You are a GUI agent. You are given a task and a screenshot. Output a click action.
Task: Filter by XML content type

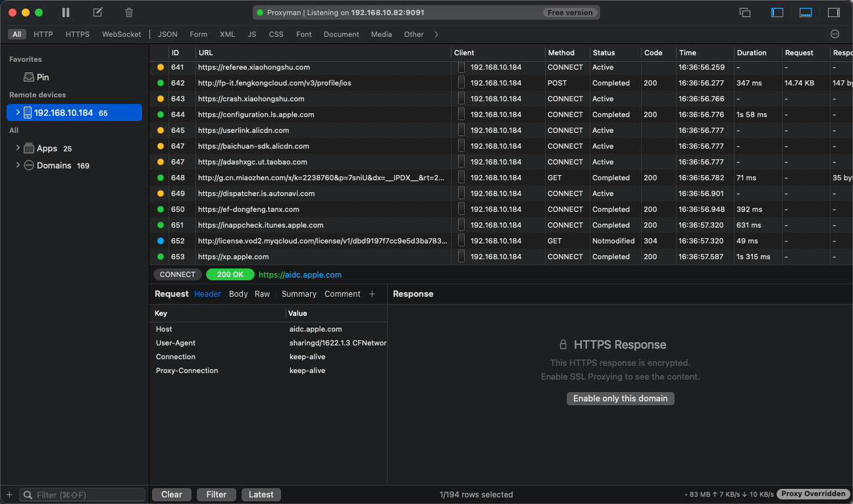(x=227, y=34)
